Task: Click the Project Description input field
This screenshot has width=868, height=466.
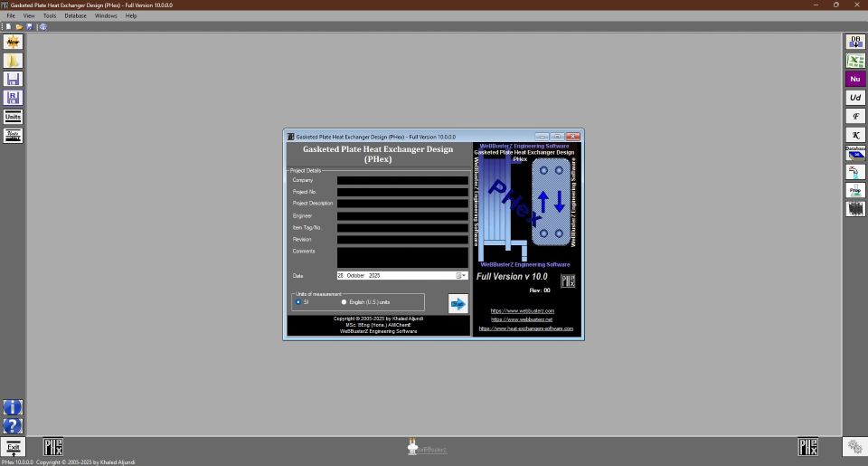Action: point(402,204)
